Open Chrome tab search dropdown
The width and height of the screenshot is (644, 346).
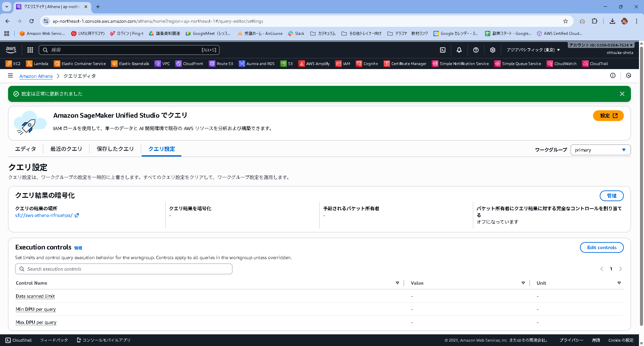(7, 7)
